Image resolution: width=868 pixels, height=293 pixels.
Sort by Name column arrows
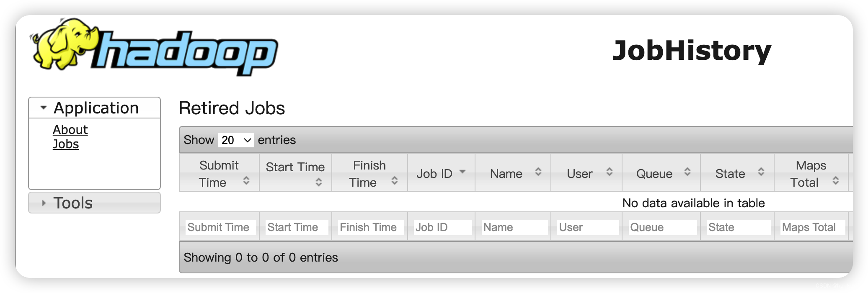tap(538, 172)
